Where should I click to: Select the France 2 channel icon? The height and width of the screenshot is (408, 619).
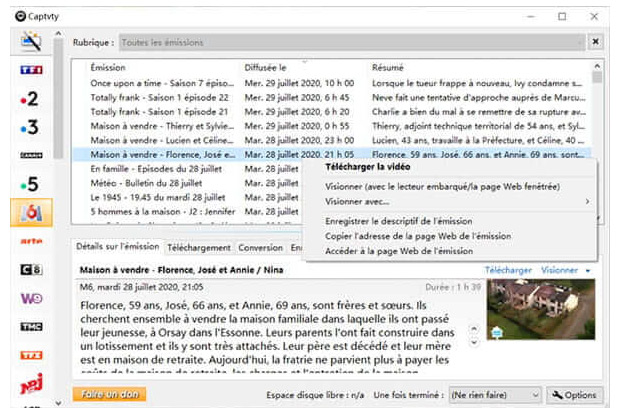[30, 98]
